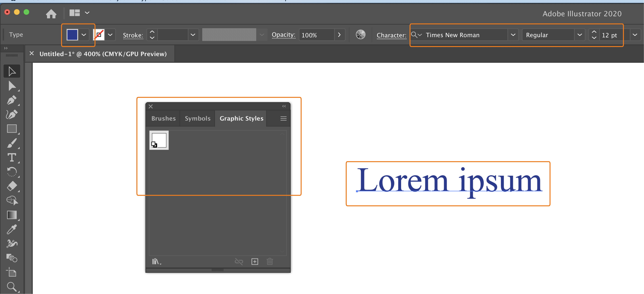Close the Untitled-1 document tab
The height and width of the screenshot is (294, 644).
32,53
